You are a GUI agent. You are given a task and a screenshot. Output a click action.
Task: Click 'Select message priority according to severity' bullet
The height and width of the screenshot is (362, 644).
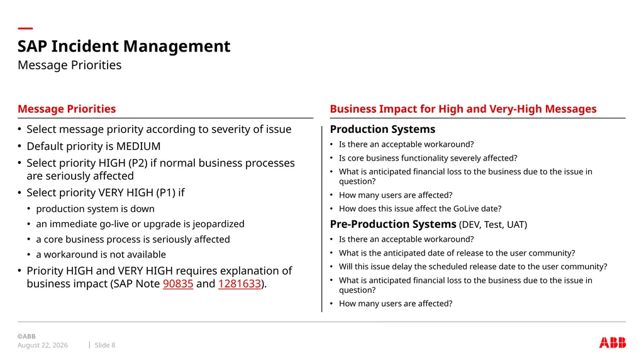pyautogui.click(x=159, y=129)
